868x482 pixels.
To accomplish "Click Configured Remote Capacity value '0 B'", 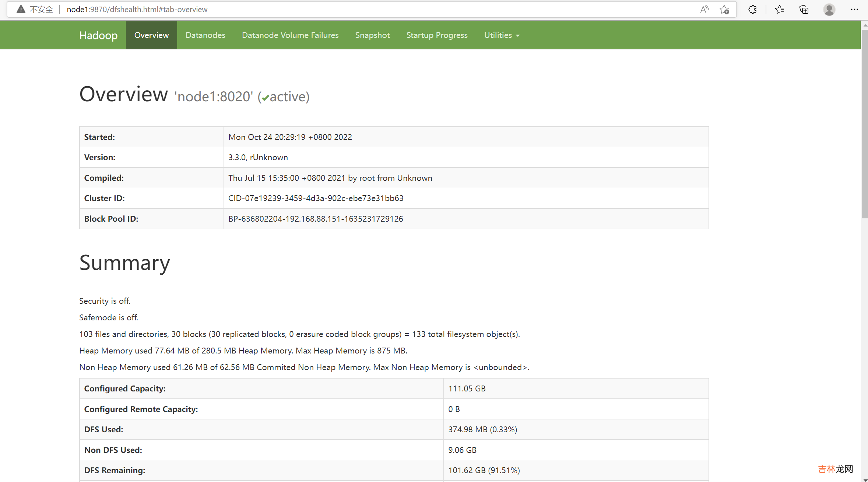I will (454, 409).
